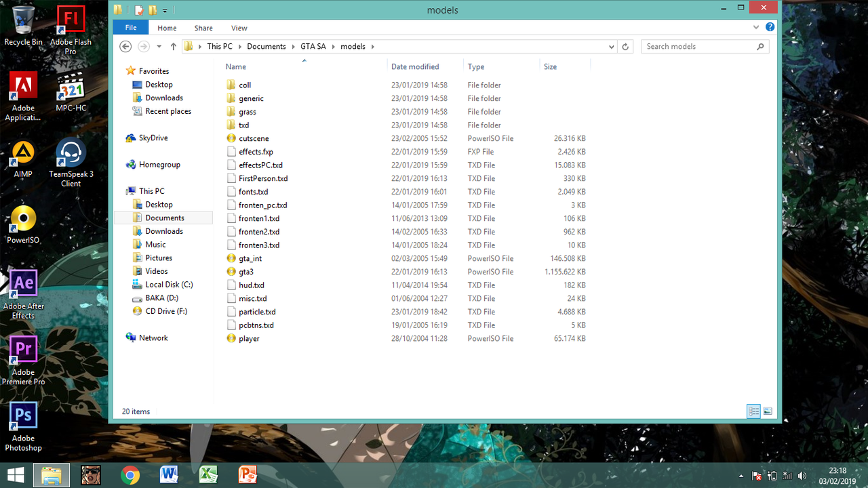Image resolution: width=868 pixels, height=488 pixels.
Task: Open the Recycle Bin desktop icon
Action: 23,26
